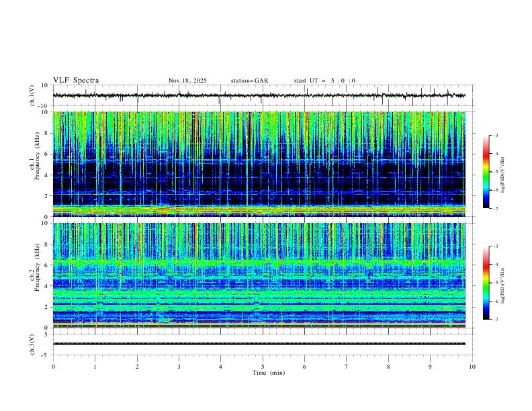
Task: Click the "-7" tick on ch.2 colorbar
Action: pyautogui.click(x=495, y=320)
